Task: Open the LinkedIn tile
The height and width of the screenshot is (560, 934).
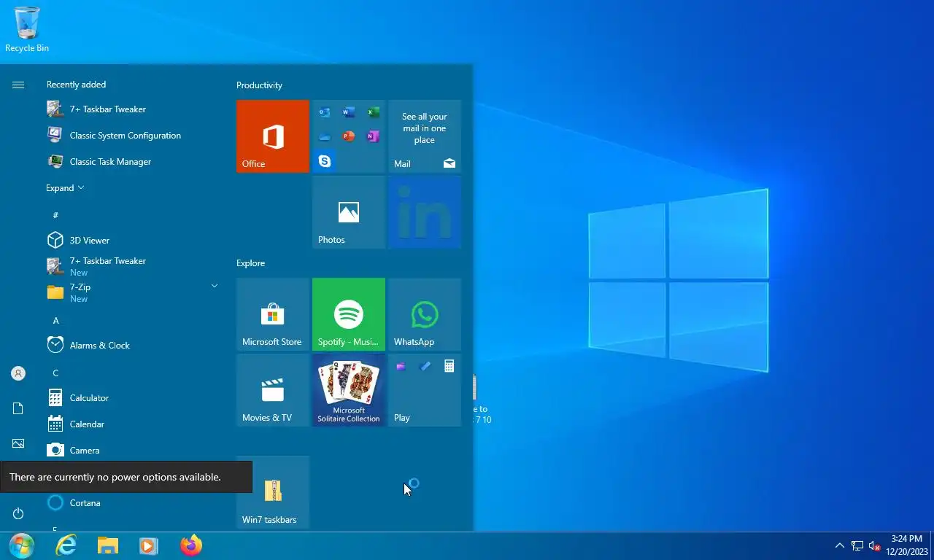Action: [425, 212]
